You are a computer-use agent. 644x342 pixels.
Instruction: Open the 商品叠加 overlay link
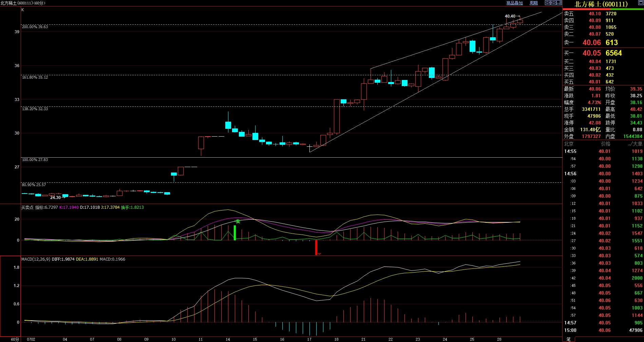[514, 3]
